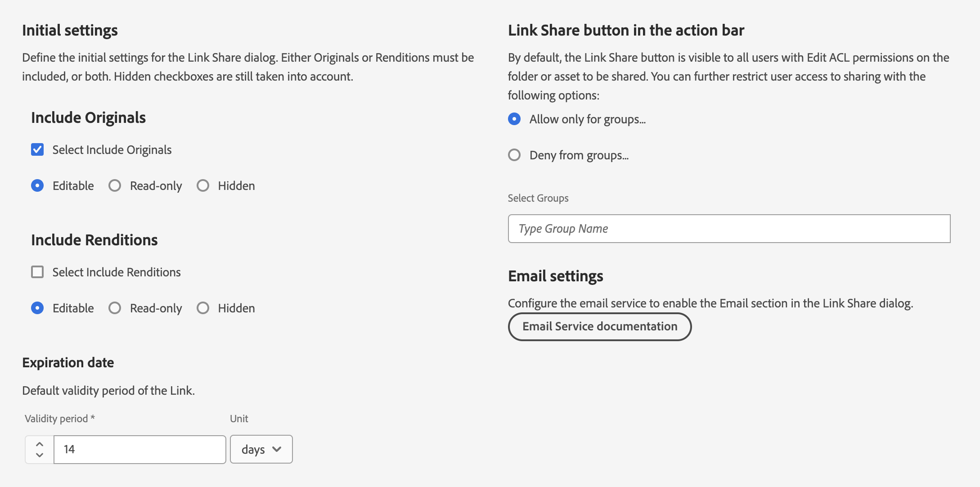Check the Select Include Renditions checkbox
The width and height of the screenshot is (980, 487).
point(37,272)
